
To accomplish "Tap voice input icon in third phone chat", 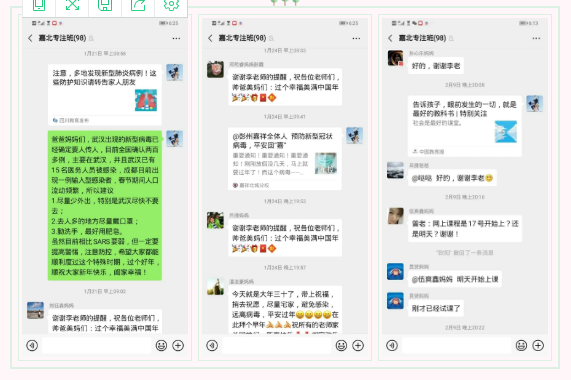I will pos(392,345).
